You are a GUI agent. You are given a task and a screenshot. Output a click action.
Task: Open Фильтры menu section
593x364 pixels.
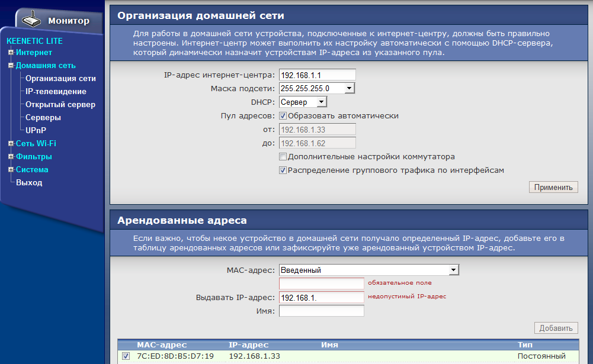(x=34, y=156)
